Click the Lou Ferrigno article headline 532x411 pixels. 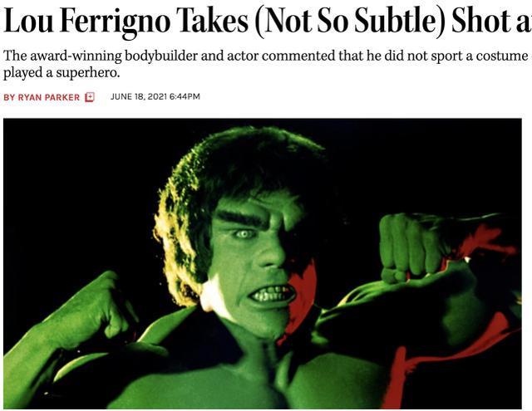tap(268, 22)
